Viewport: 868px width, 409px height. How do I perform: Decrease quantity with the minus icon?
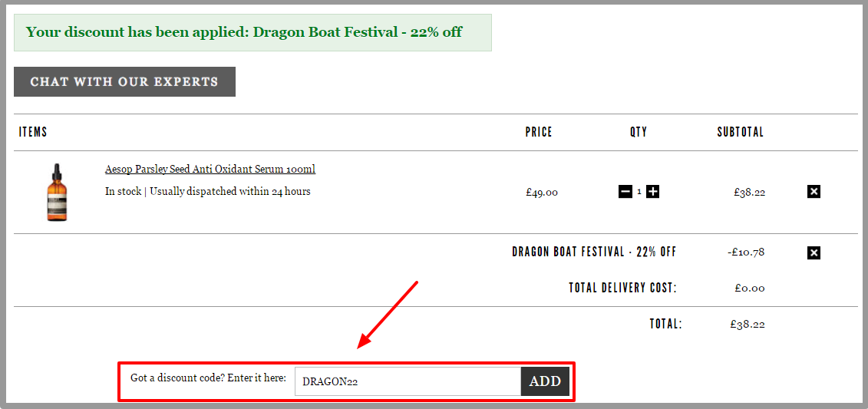point(625,192)
